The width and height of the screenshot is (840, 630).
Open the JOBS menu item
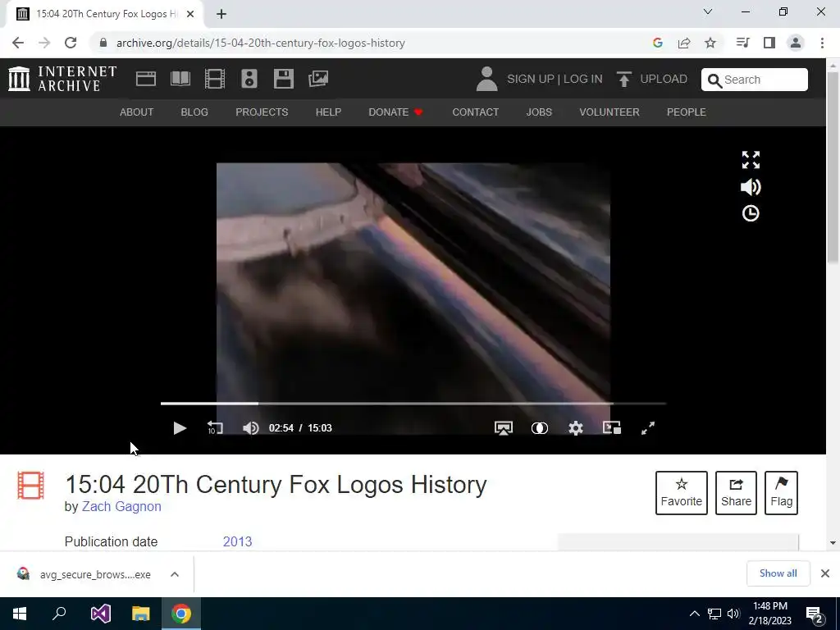[x=539, y=112]
